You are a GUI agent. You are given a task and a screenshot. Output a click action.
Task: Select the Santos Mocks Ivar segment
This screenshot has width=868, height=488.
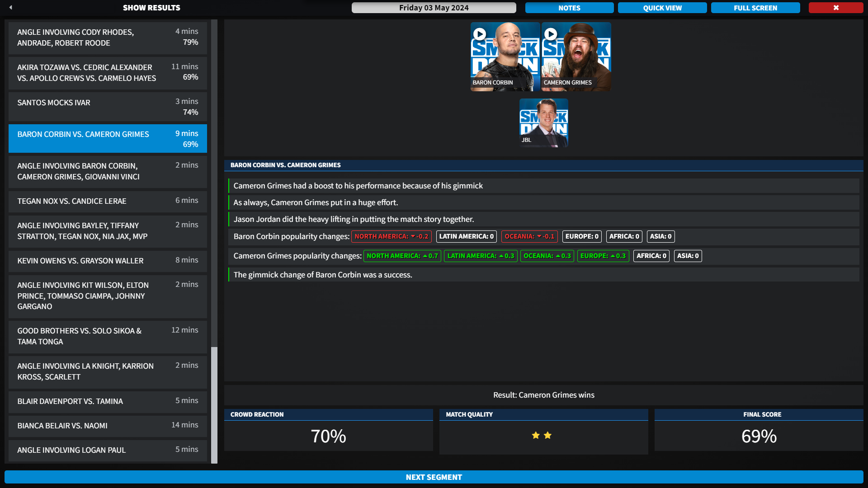click(108, 107)
